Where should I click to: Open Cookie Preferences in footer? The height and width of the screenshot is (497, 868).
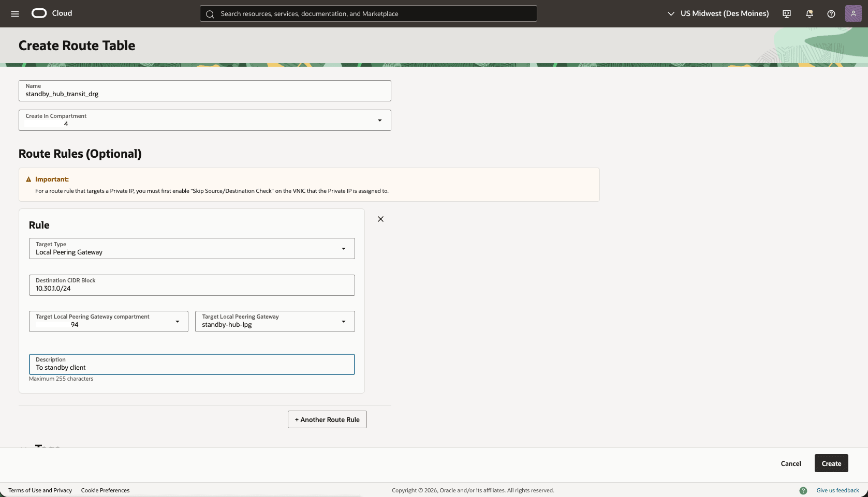click(x=105, y=490)
